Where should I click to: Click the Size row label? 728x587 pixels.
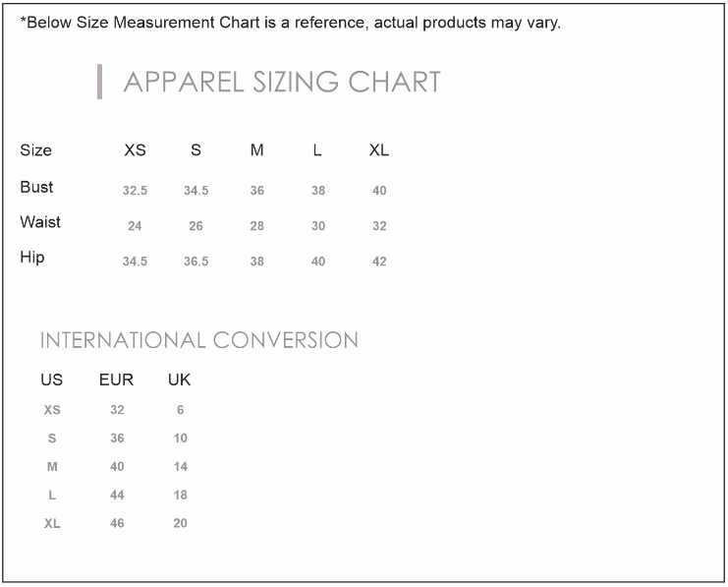tap(35, 150)
